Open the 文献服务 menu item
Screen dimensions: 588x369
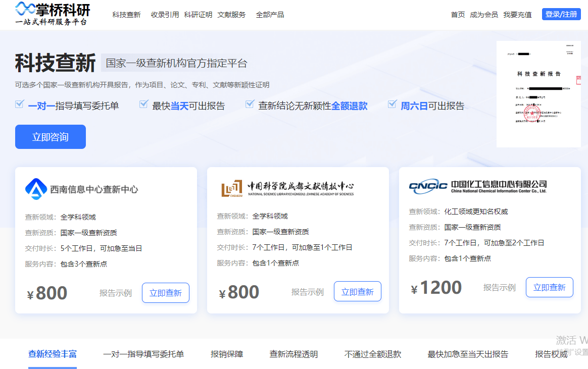tap(231, 15)
